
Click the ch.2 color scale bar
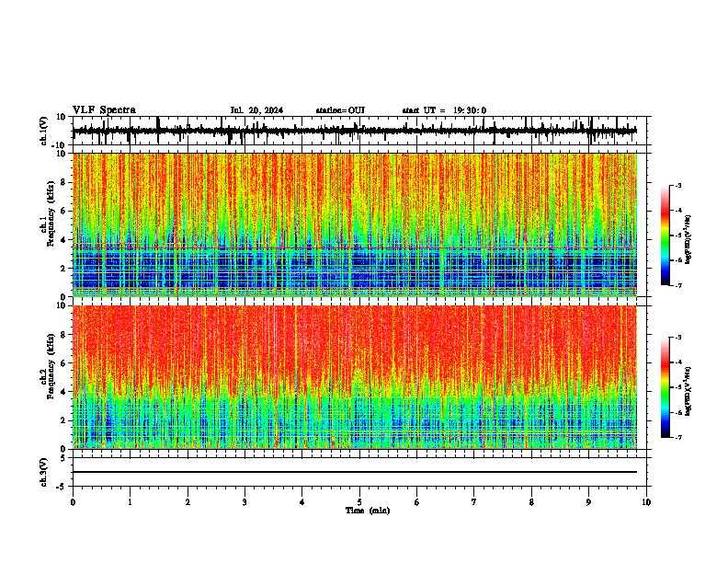coord(665,387)
